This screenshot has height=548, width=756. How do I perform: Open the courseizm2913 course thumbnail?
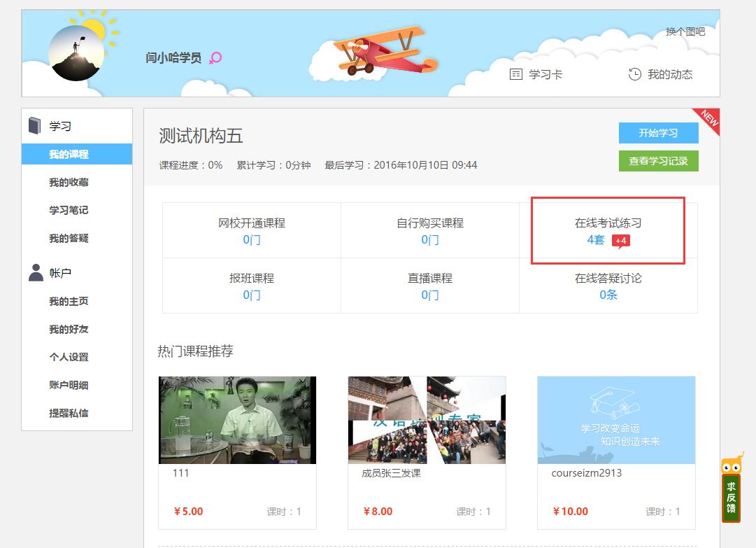pos(616,420)
